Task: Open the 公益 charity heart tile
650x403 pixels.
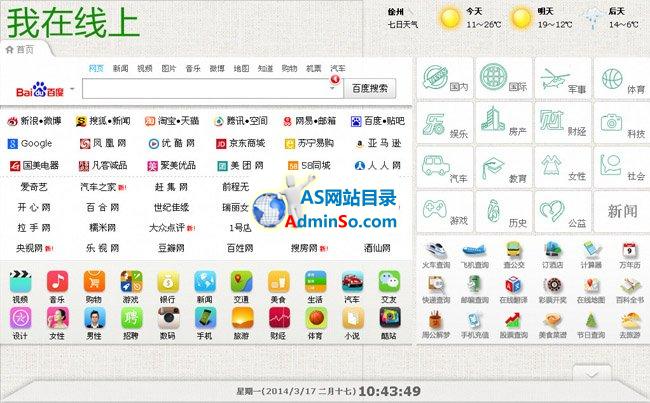Action: 563,212
